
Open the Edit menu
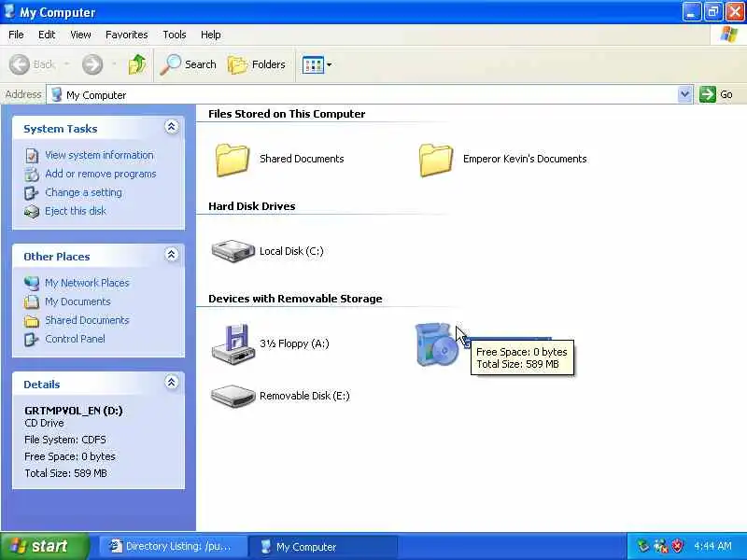(x=47, y=35)
